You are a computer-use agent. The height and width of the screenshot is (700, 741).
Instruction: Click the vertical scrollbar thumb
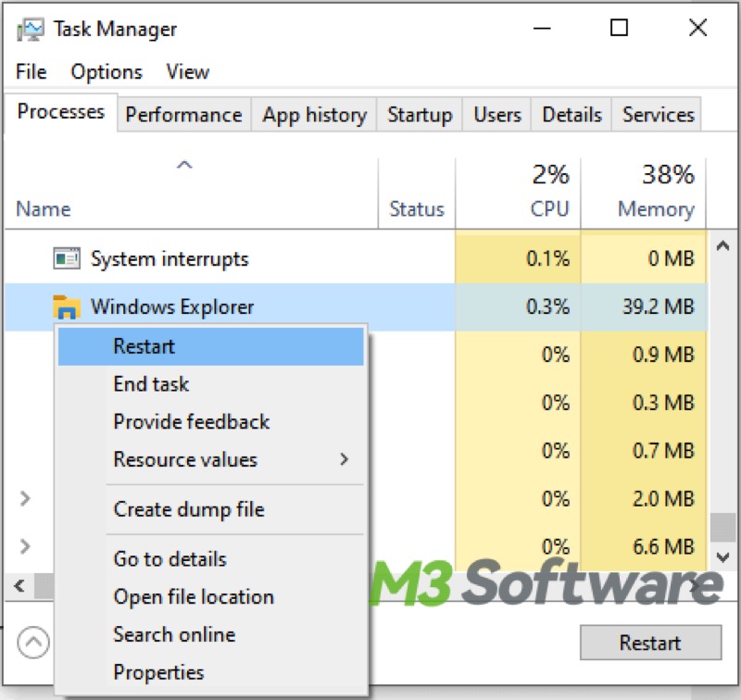pos(722,528)
